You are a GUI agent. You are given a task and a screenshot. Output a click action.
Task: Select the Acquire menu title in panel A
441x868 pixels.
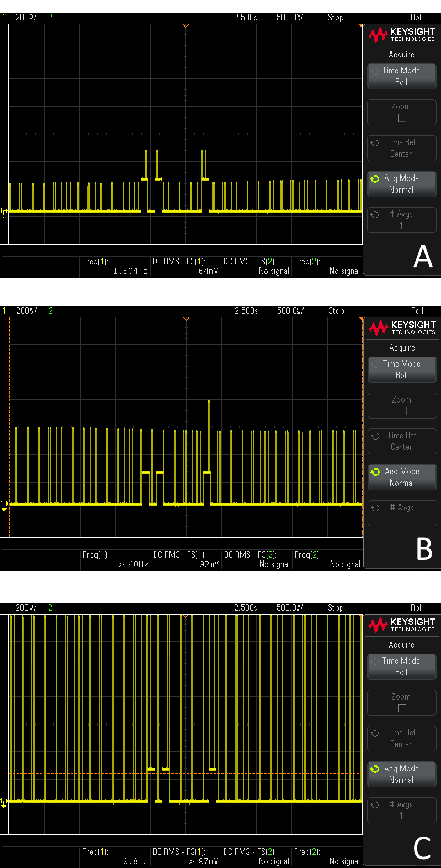click(x=401, y=55)
